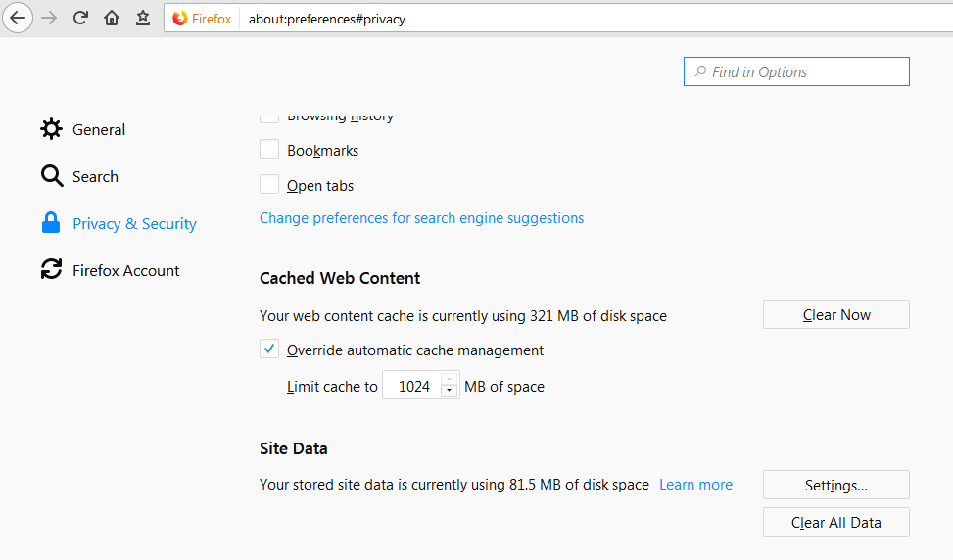Reload the page with the refresh icon
The height and width of the screenshot is (560, 953).
pos(80,18)
